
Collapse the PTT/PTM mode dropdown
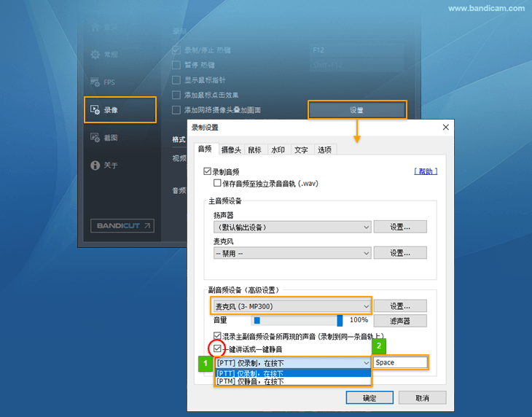293,363
